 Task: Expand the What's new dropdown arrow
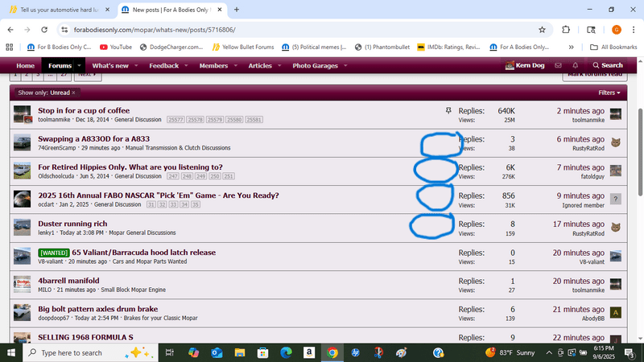click(x=136, y=66)
